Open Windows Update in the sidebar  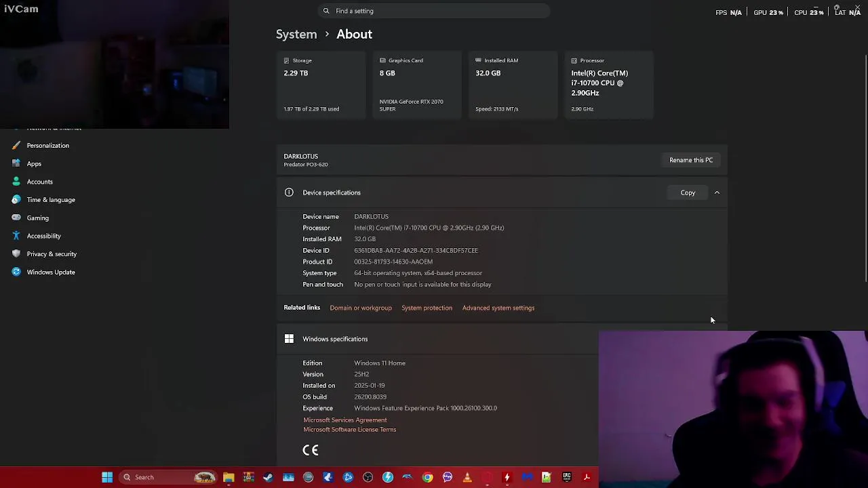point(44,272)
